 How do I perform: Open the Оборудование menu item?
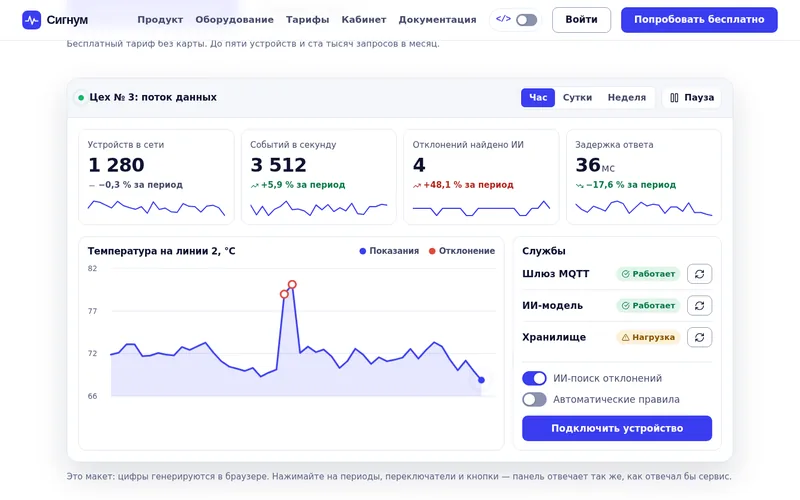click(235, 20)
